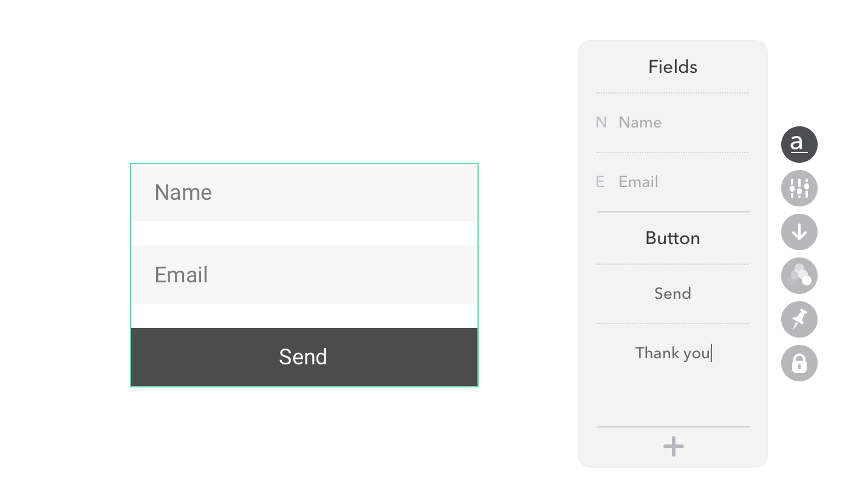The height and width of the screenshot is (504, 848).
Task: Open the sliders settings icon
Action: [x=799, y=188]
